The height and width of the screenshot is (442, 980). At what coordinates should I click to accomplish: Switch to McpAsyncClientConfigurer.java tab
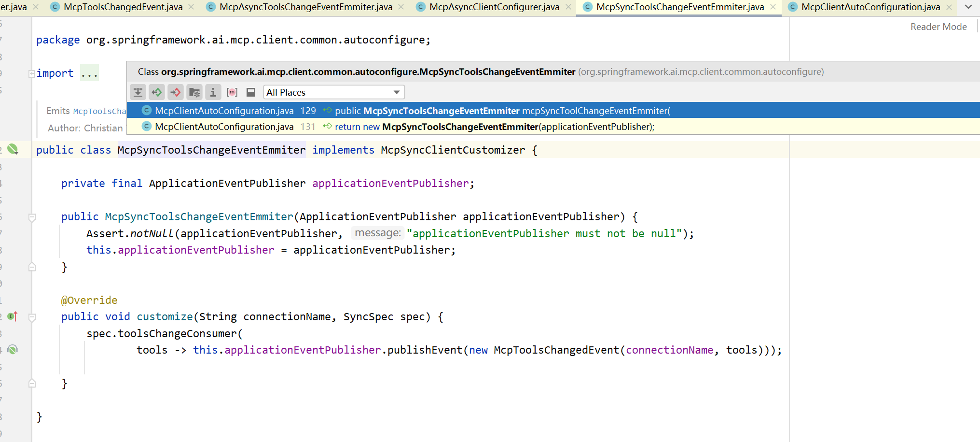click(x=494, y=7)
